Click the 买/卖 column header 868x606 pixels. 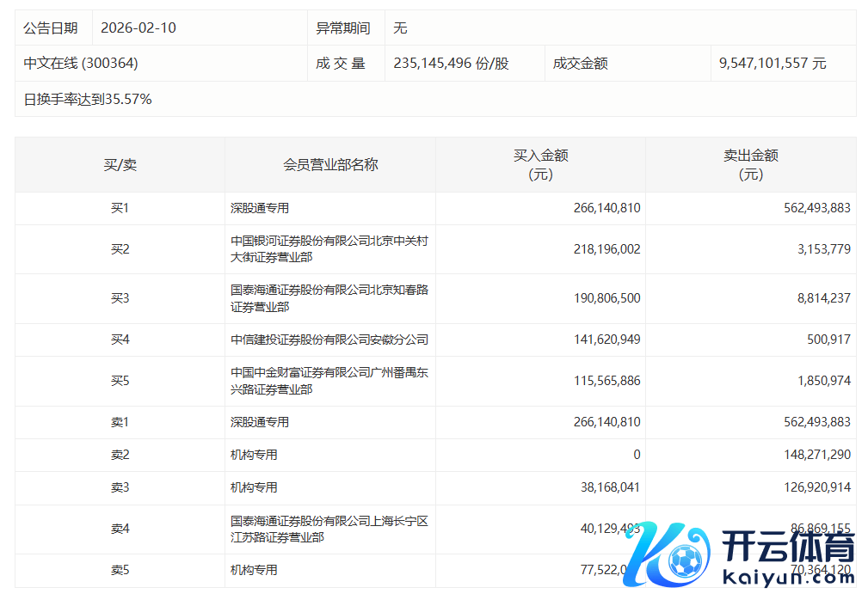pos(120,165)
